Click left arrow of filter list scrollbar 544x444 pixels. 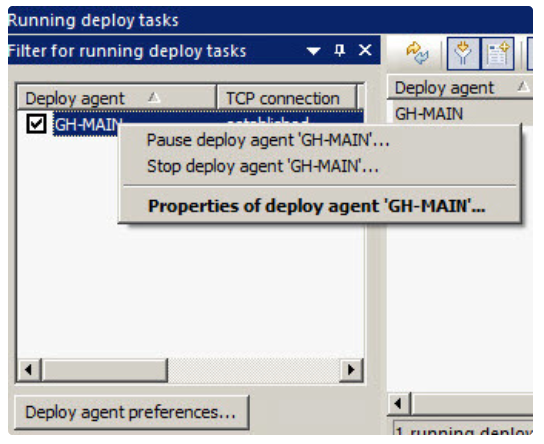click(29, 370)
